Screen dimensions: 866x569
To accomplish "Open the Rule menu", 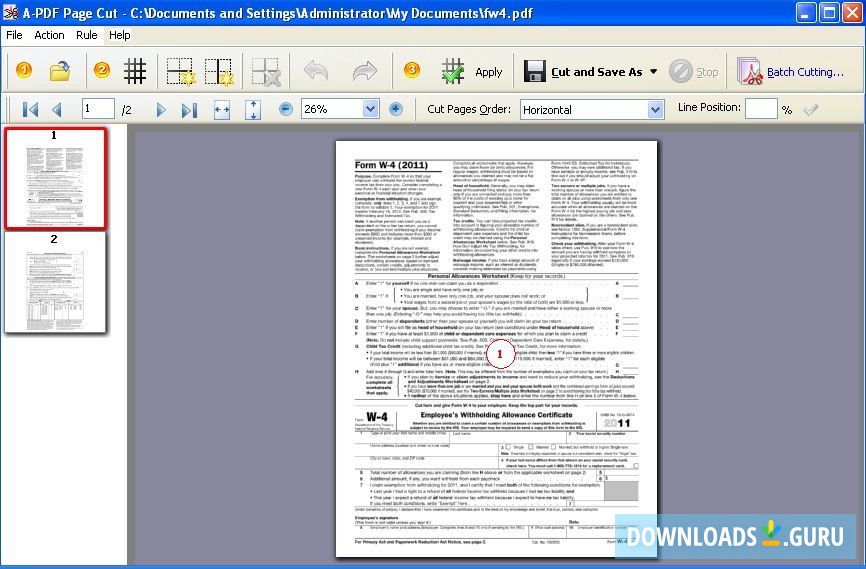I will click(87, 35).
